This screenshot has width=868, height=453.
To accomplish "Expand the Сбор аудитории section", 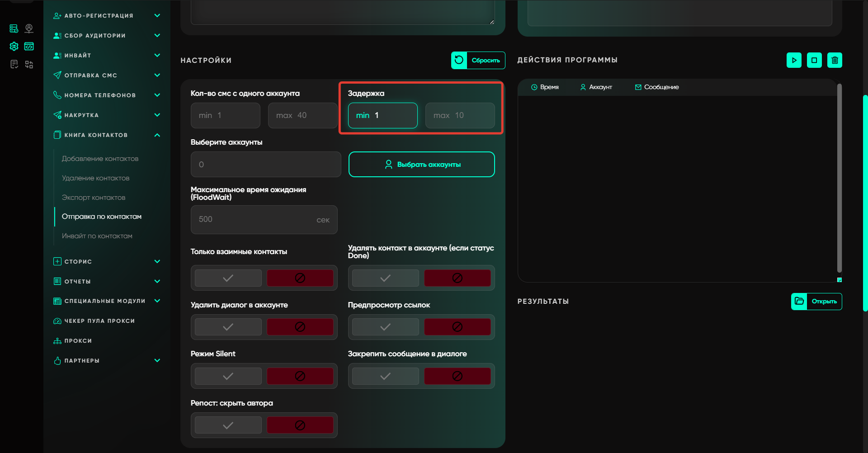I will (x=157, y=35).
